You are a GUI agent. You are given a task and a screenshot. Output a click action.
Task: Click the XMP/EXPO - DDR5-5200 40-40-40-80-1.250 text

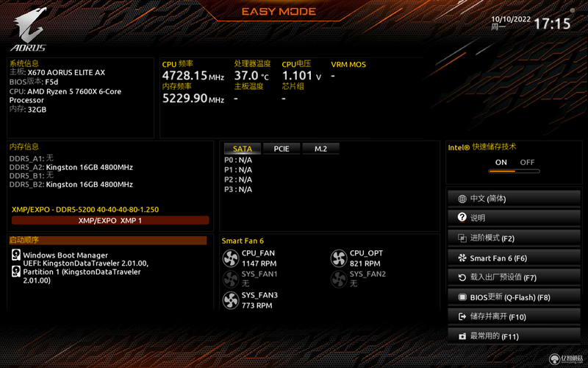pos(85,210)
